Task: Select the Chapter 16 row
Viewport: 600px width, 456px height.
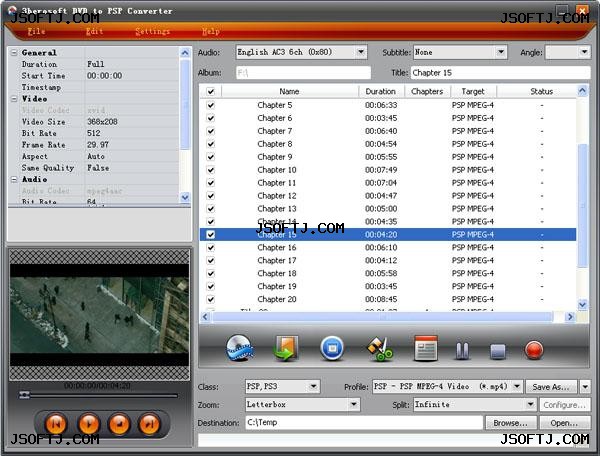Action: [x=388, y=248]
